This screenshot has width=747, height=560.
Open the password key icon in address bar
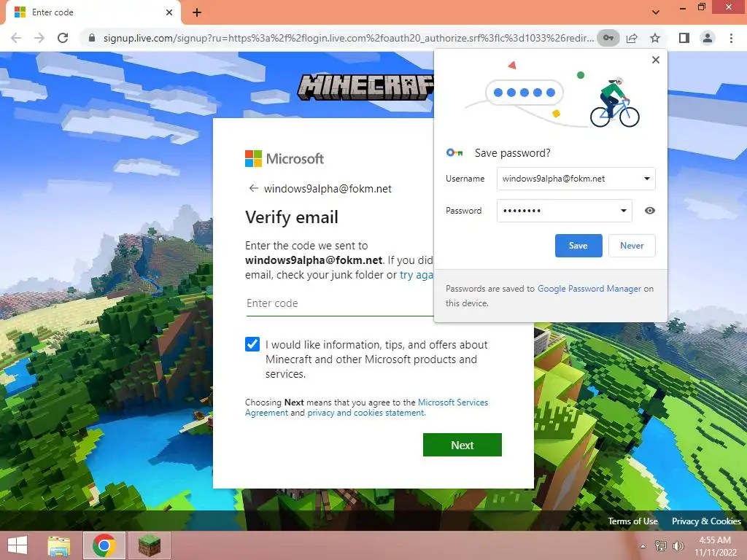click(608, 38)
